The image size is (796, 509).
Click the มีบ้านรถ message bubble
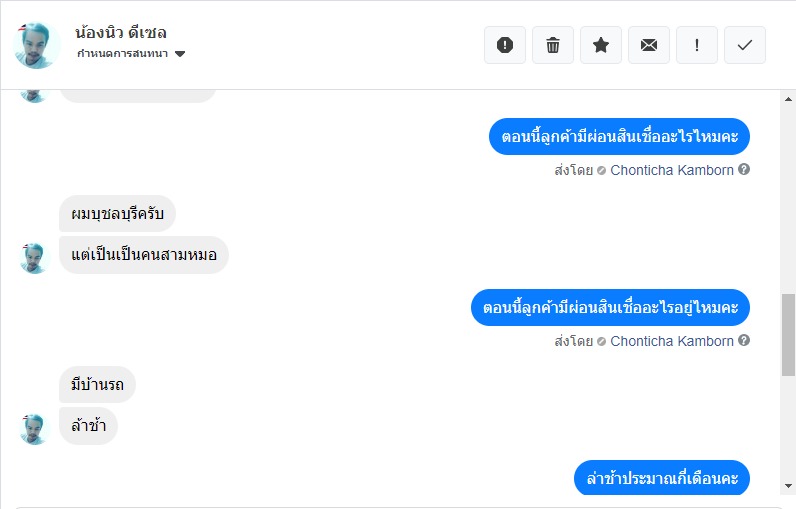98,384
